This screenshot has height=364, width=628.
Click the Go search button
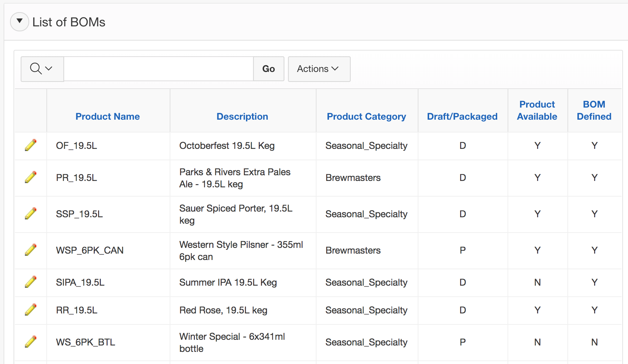pos(268,69)
